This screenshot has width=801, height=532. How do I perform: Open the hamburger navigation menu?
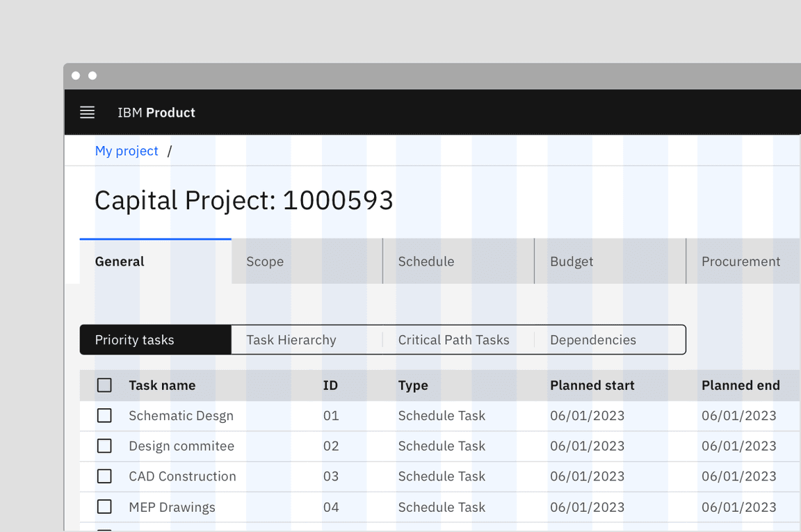87,113
